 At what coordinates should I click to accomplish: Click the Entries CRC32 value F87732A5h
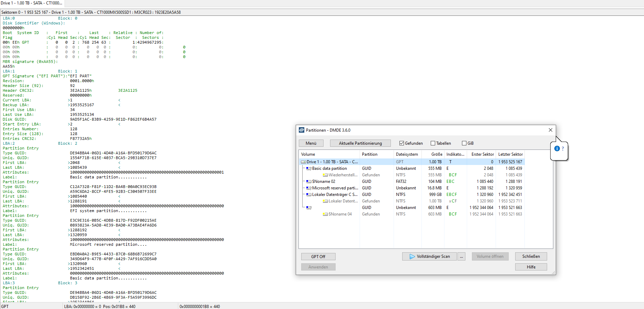[81, 139]
